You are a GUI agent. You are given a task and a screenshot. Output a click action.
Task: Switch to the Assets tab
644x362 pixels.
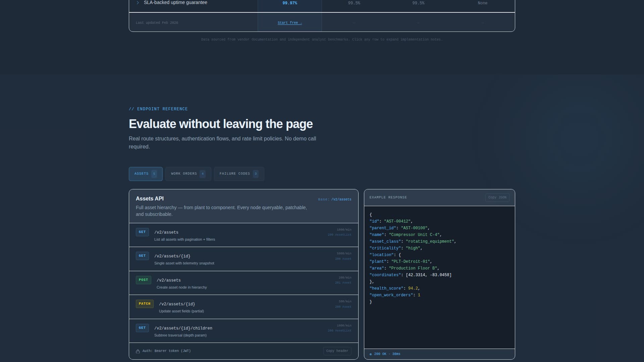146,174
